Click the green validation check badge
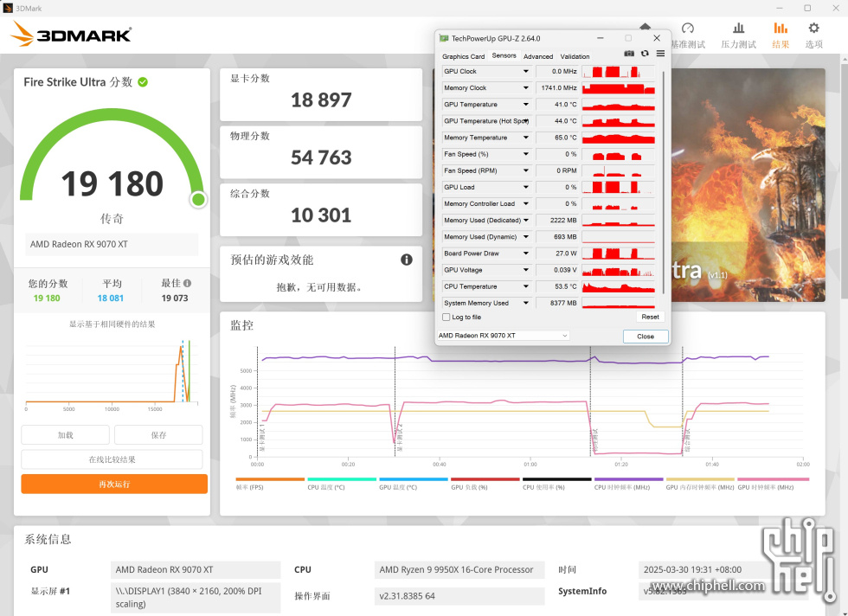Screen dimensions: 848x616 point(143,82)
